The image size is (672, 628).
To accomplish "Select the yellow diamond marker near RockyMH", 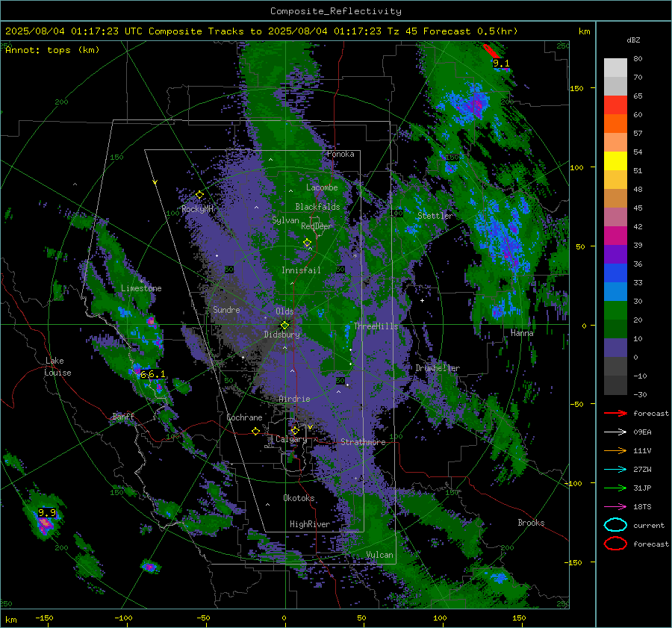I will pyautogui.click(x=199, y=195).
